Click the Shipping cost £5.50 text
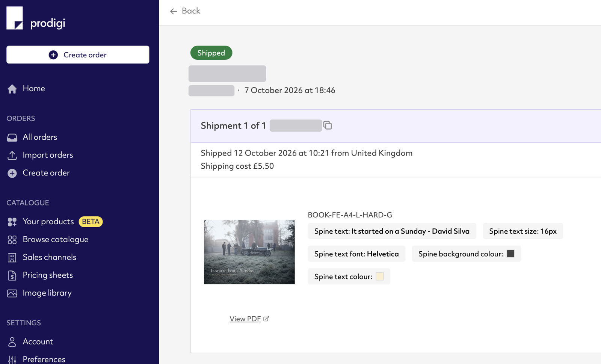 [x=237, y=166]
